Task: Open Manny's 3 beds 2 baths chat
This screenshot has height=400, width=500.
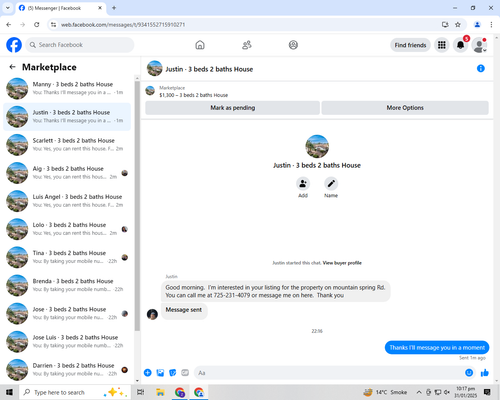Action: pyautogui.click(x=67, y=88)
